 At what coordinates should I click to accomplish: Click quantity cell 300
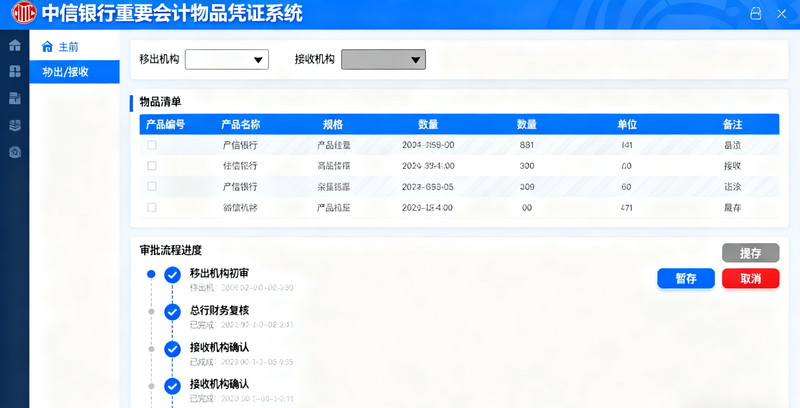pos(527,166)
